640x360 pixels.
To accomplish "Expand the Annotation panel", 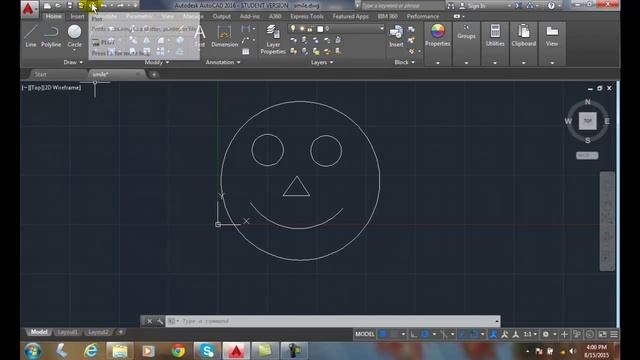I will tap(223, 62).
